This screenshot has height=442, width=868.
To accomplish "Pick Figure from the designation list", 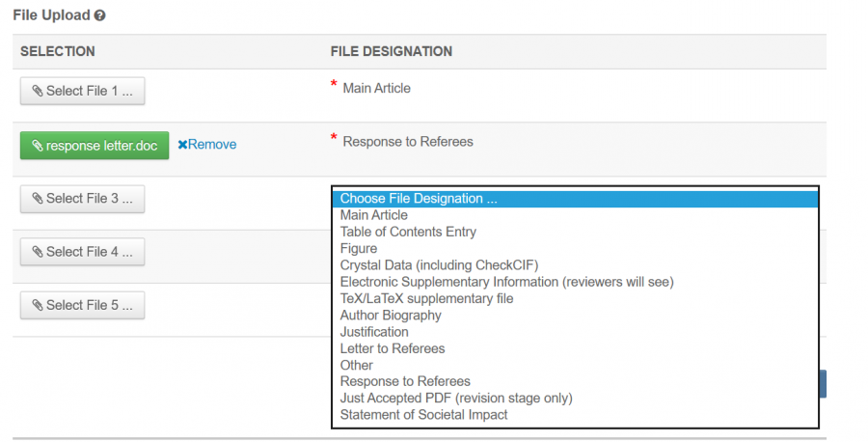I will 359,248.
